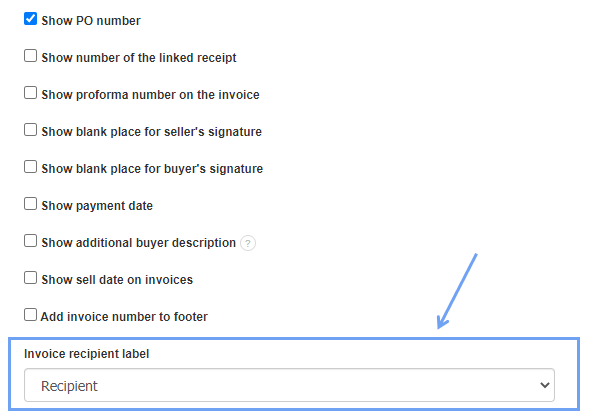Click the 'Show payment date' label text

click(97, 206)
